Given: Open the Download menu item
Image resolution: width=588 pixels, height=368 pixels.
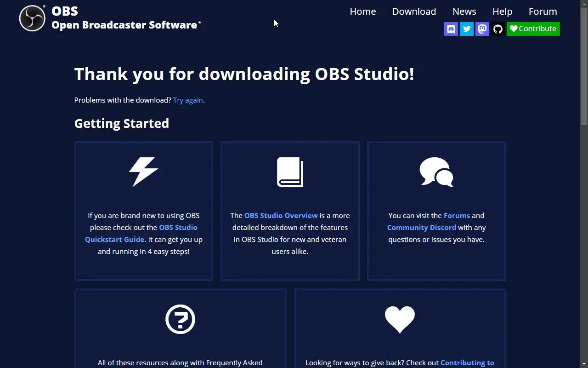Looking at the screenshot, I should pos(414,11).
